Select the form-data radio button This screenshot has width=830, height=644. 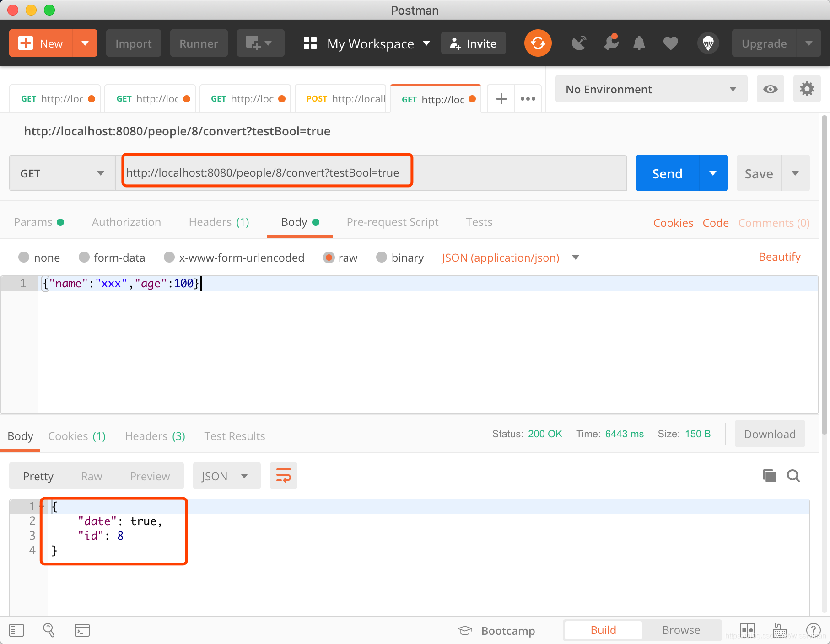[84, 257]
